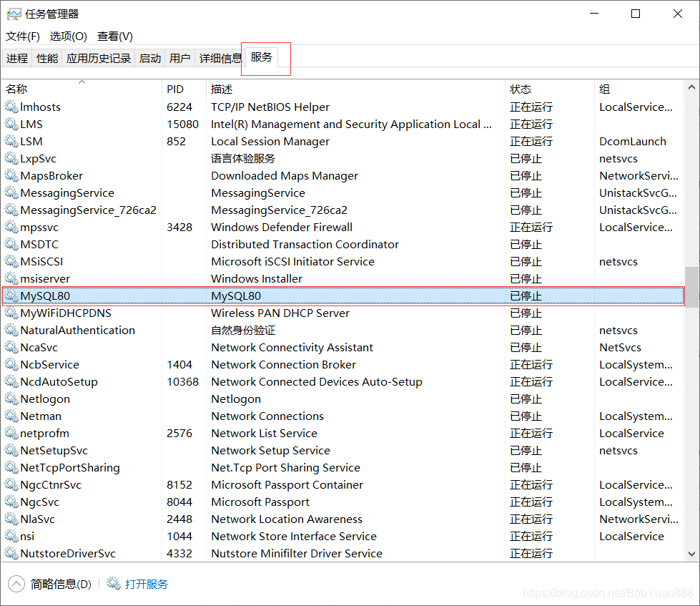The width and height of the screenshot is (700, 606).
Task: Click the gear icon beside NcbService
Action: click(x=11, y=364)
